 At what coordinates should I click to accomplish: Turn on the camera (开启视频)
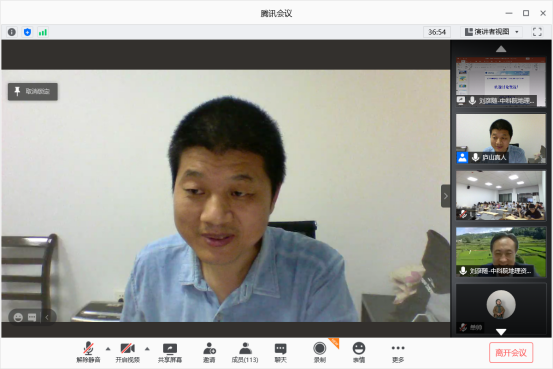tap(128, 353)
